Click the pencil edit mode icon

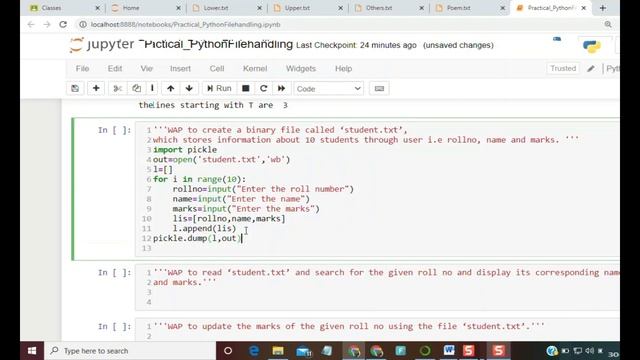click(591, 69)
